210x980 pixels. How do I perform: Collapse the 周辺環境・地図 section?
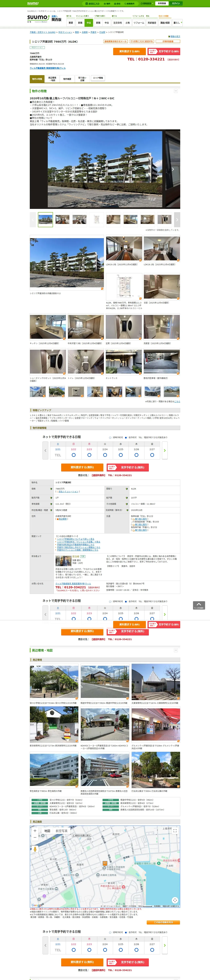176,650
